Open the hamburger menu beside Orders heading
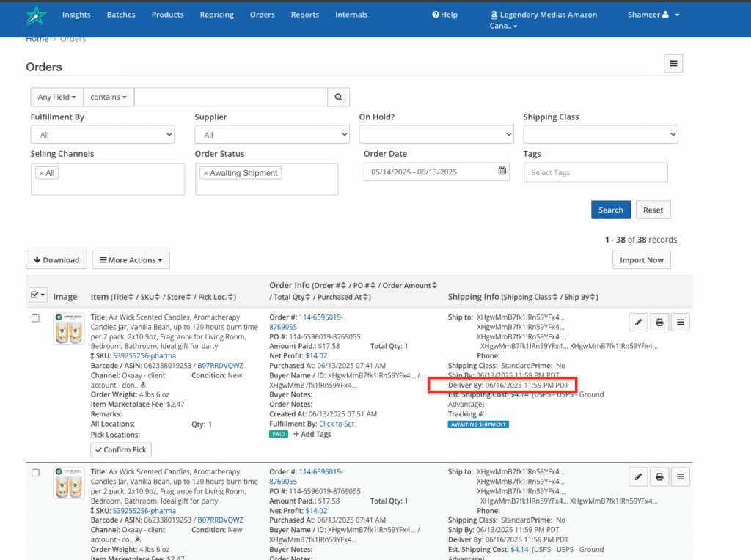 click(x=673, y=63)
